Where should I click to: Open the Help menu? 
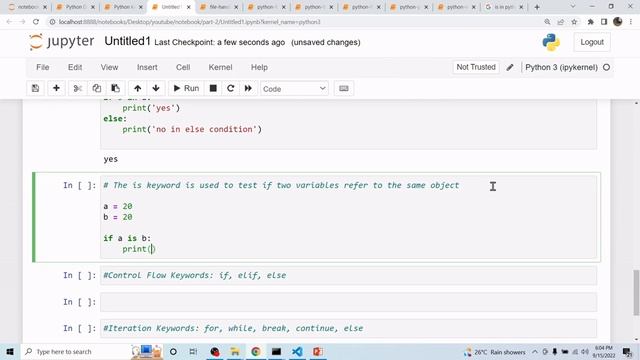pos(259,67)
